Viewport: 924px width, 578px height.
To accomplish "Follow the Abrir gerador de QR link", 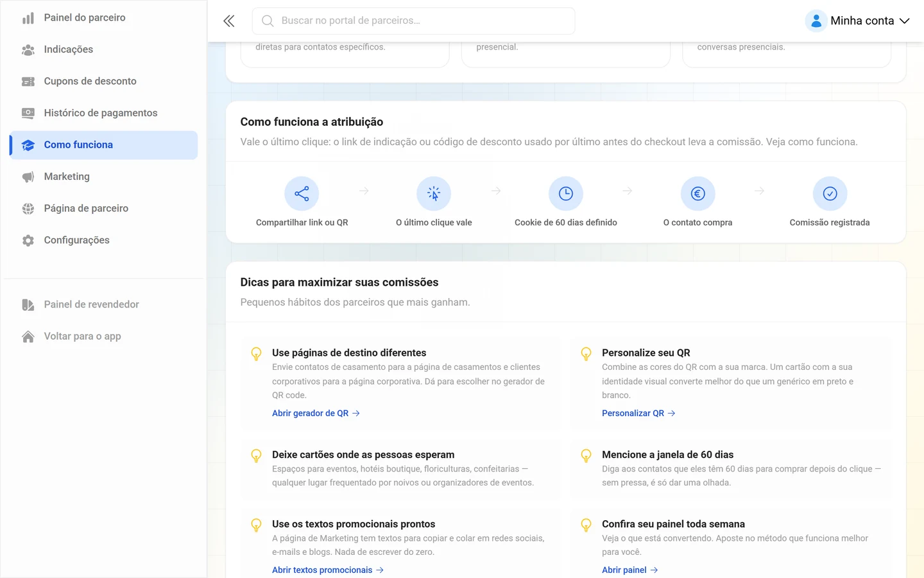I will [316, 414].
